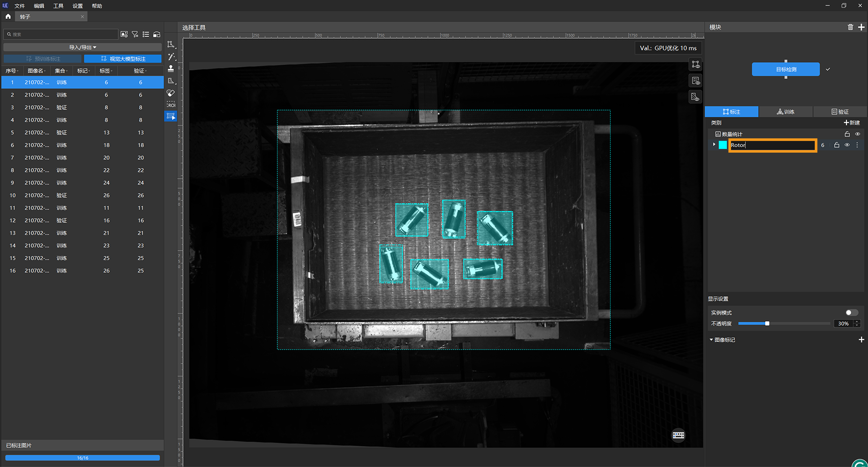Select the polygon annotation tool
This screenshot has height=467, width=868.
tap(171, 44)
